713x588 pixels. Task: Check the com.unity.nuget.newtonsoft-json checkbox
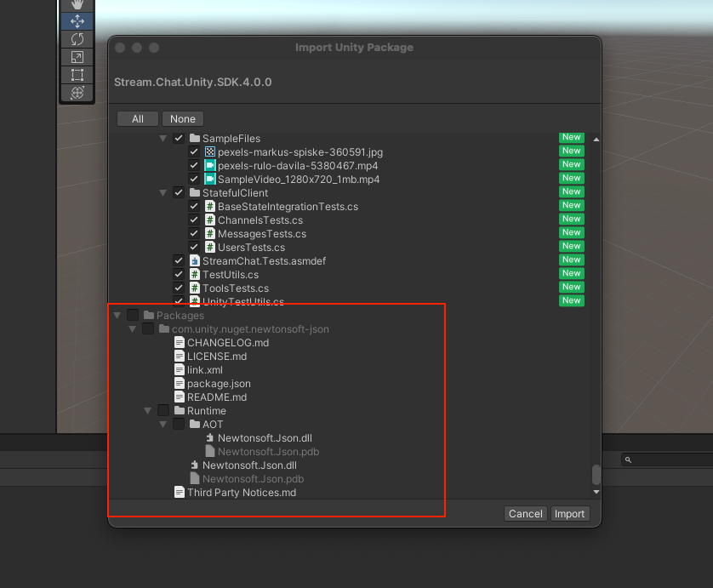pyautogui.click(x=148, y=328)
